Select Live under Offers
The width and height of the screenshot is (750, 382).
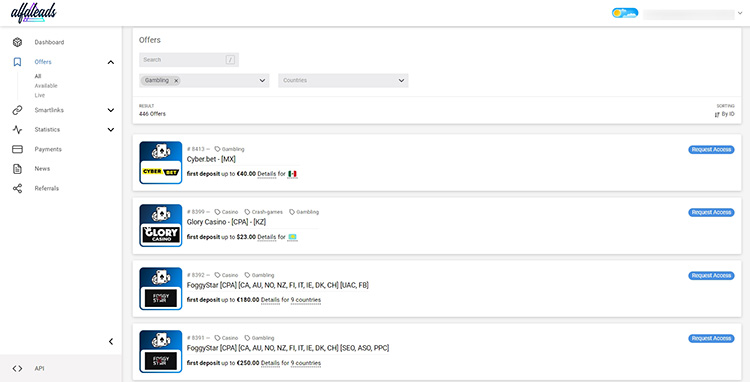point(40,95)
